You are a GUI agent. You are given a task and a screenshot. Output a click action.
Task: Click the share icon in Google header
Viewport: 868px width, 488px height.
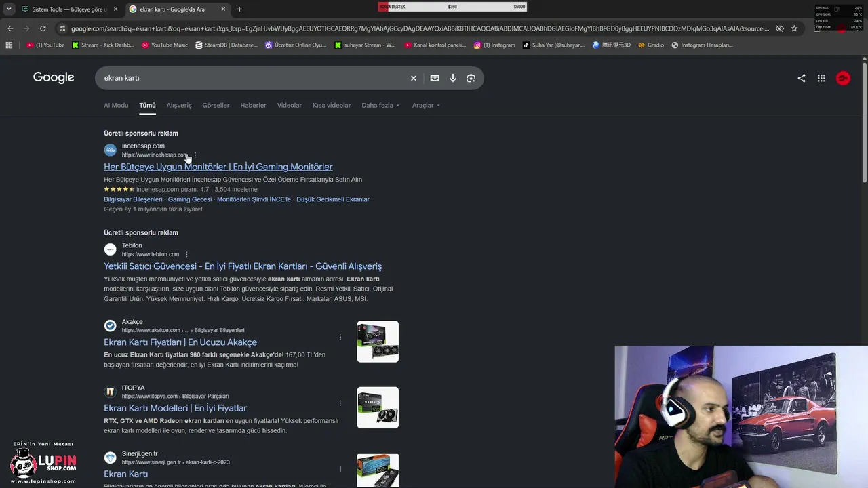(802, 78)
